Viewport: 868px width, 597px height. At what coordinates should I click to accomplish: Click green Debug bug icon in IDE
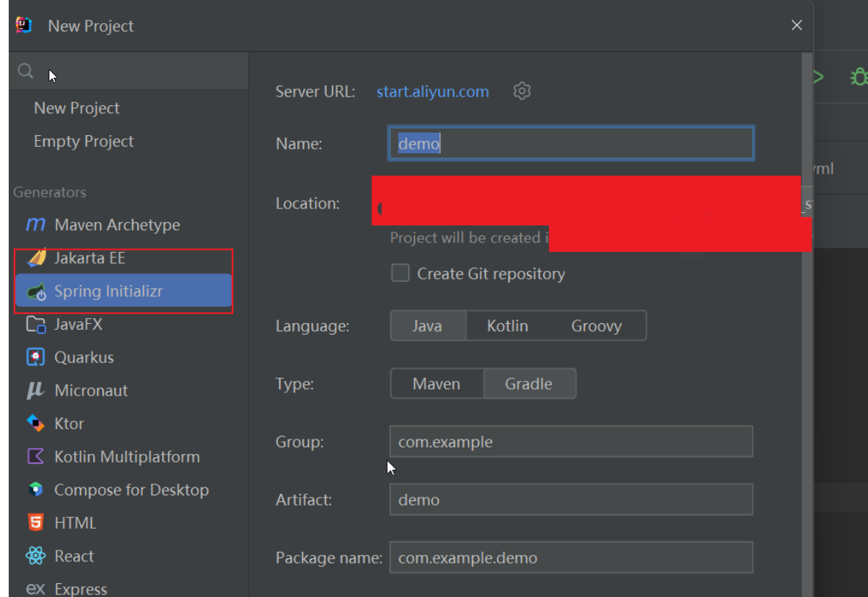point(859,76)
